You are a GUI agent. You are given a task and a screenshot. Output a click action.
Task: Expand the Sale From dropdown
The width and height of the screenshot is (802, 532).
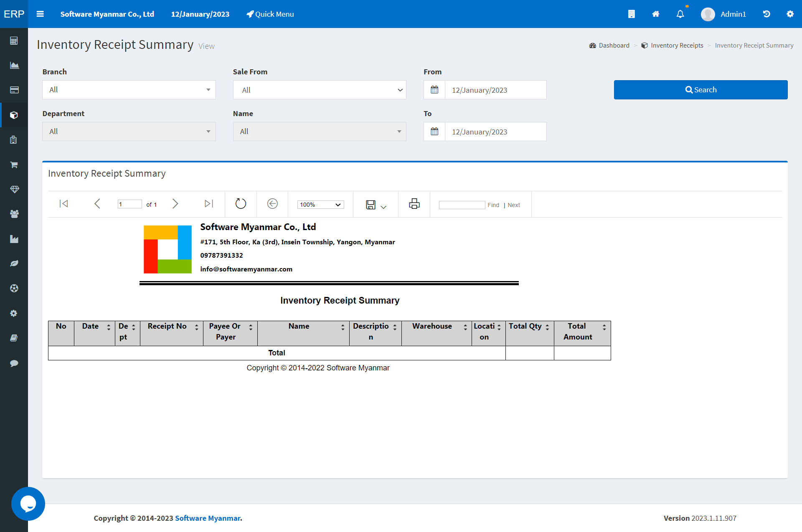[320, 90]
